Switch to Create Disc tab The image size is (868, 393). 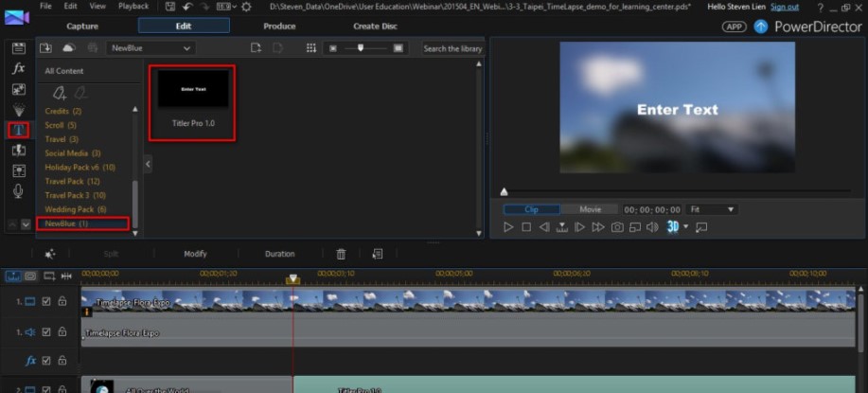tap(376, 26)
